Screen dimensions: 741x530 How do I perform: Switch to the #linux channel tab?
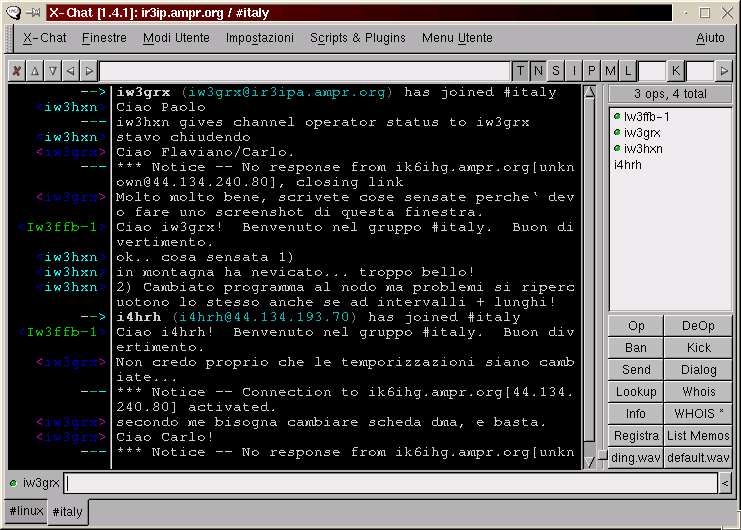26,511
